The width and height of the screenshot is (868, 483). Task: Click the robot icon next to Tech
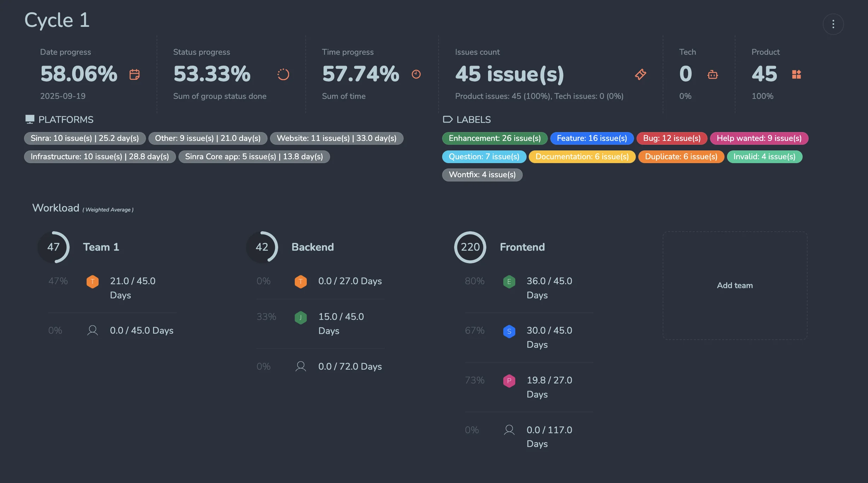[x=712, y=74]
